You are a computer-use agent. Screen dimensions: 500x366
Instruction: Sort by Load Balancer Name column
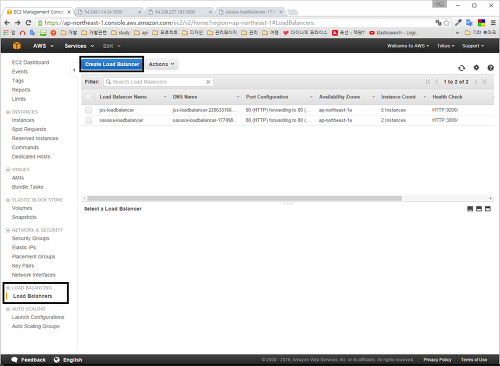pos(123,97)
